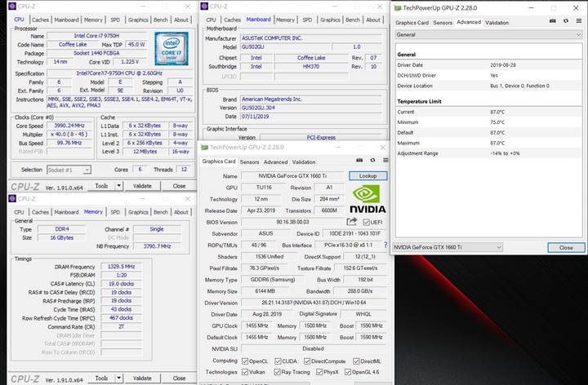Switch to Bench tab in CPU-Z CPU window
This screenshot has width=588, height=385.
pos(161,20)
